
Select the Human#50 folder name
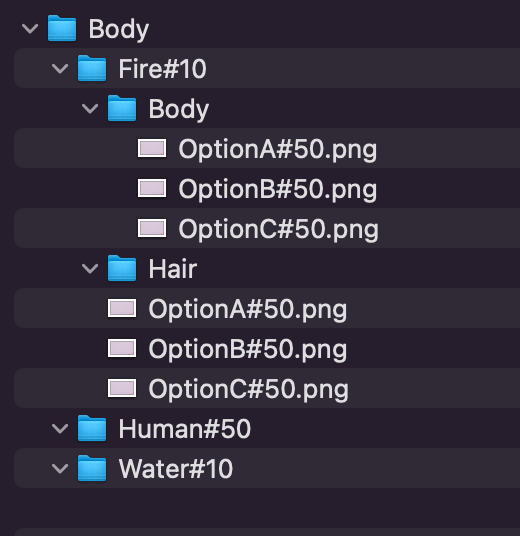click(185, 429)
